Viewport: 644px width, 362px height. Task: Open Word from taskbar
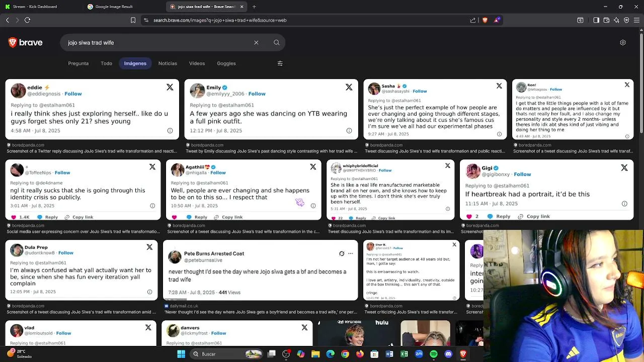(389, 354)
